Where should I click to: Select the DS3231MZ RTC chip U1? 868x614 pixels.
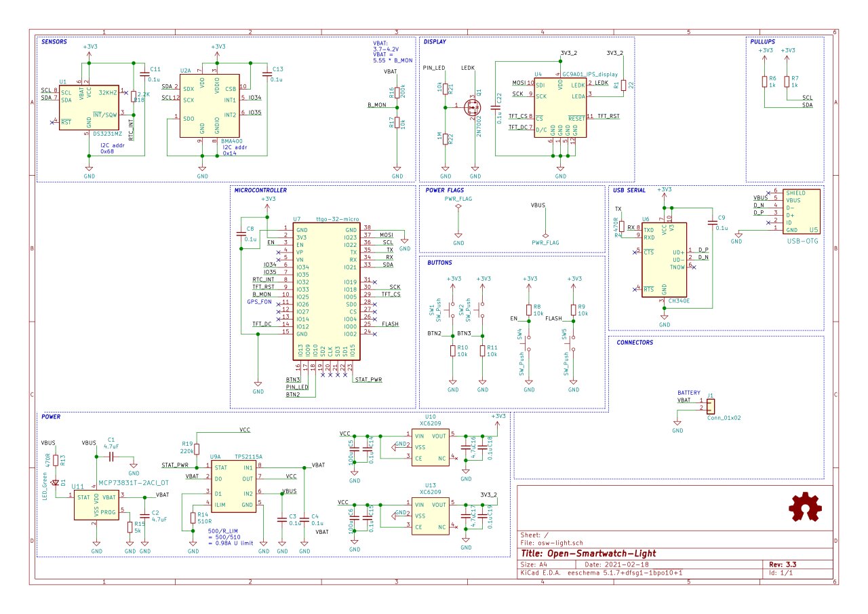click(89, 107)
